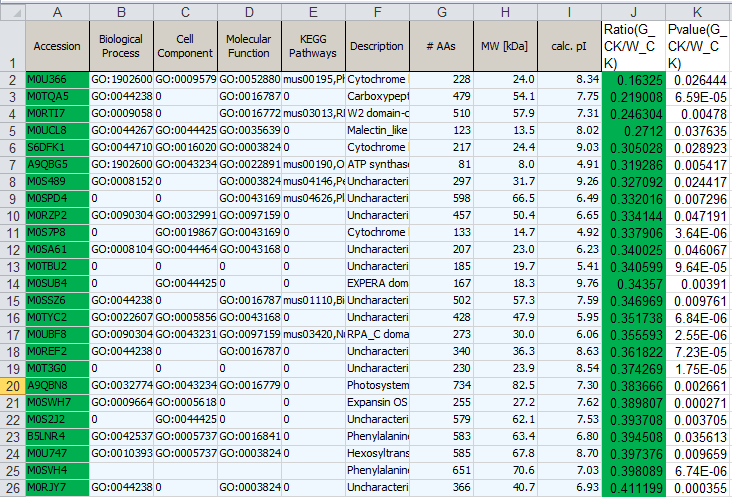Select accession cell M0S7P8

(57, 232)
